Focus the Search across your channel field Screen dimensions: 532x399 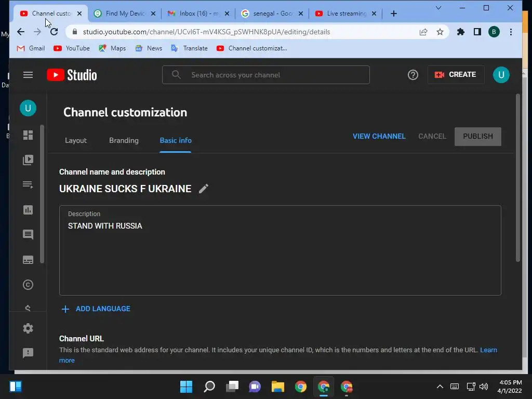pos(265,75)
